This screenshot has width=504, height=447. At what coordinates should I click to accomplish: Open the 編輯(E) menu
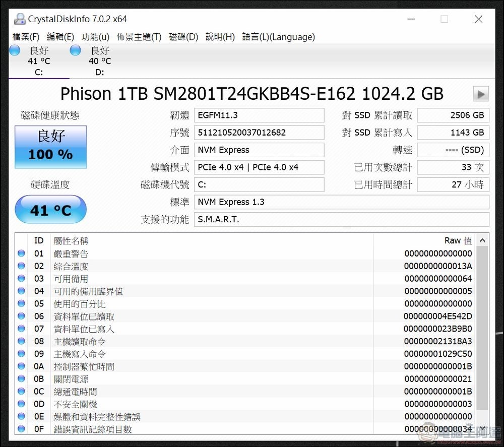click(x=60, y=37)
